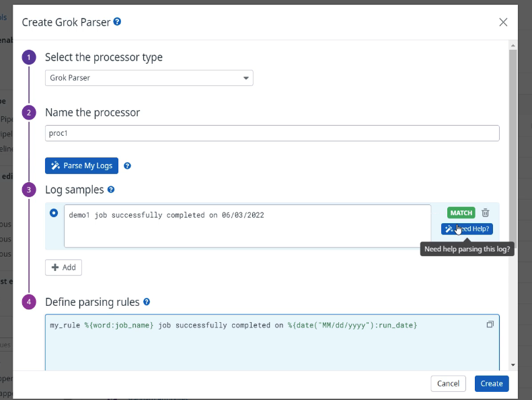
Task: Open the Grok Parser processor type dropdown
Action: [x=149, y=78]
